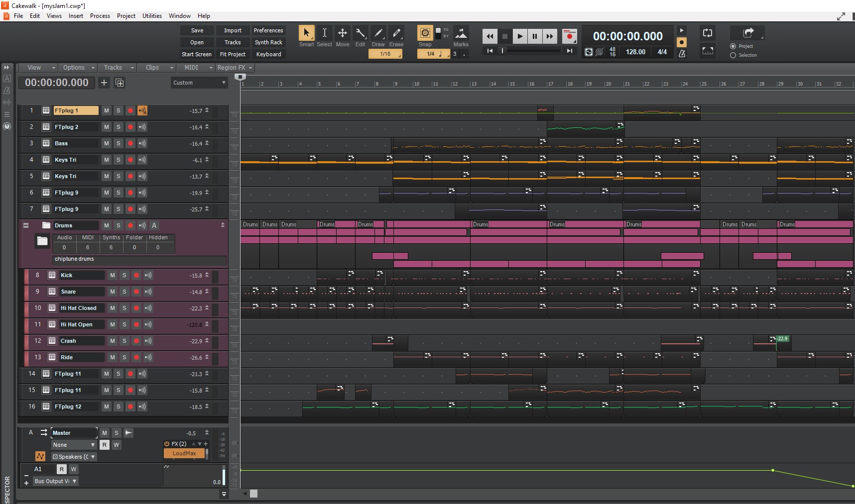Toggle loop on/off in the Loop module
855x504 pixels.
[x=708, y=33]
